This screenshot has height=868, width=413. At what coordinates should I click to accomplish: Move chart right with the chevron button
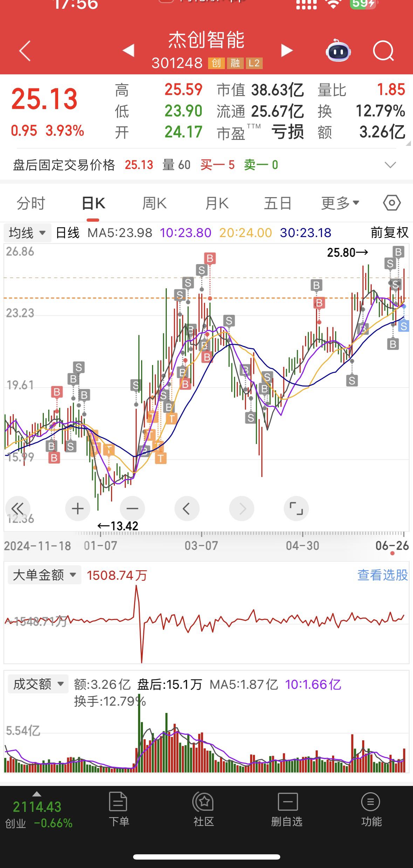(241, 508)
